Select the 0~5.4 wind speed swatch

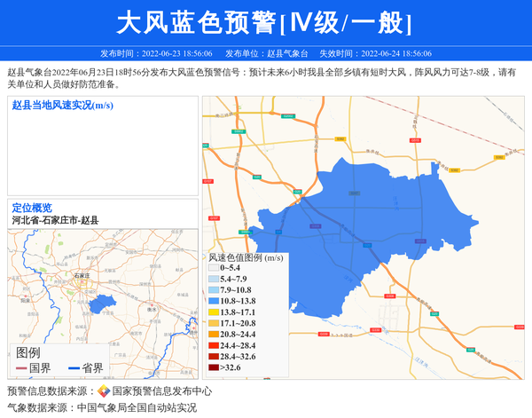click(x=214, y=268)
